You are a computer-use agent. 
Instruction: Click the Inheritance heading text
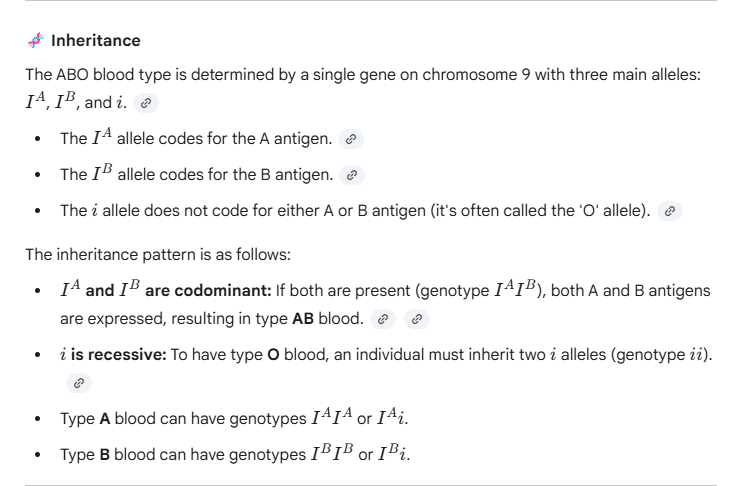tap(96, 41)
